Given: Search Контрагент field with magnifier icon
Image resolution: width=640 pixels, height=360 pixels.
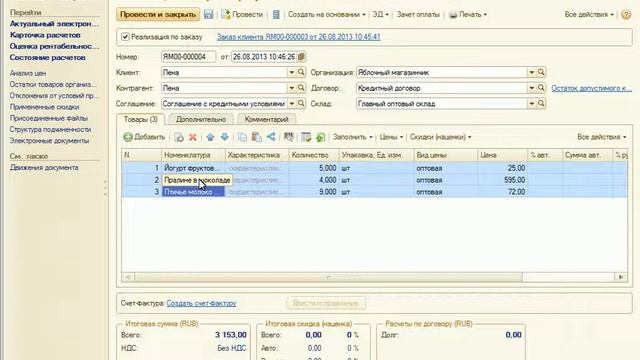Looking at the screenshot, I should (301, 88).
